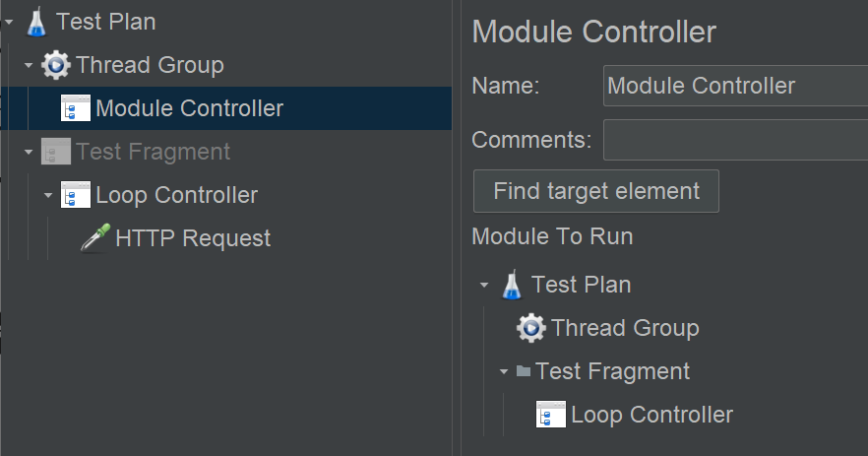Screen dimensions: 868x456
Task: Select Loop Controller label under Module To Run
Action: tap(651, 415)
